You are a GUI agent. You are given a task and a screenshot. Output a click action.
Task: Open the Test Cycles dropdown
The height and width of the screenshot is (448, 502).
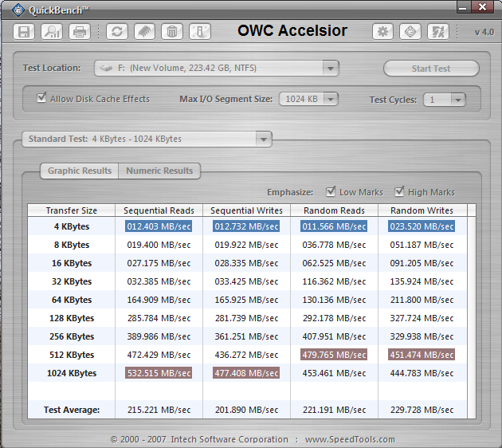[457, 100]
